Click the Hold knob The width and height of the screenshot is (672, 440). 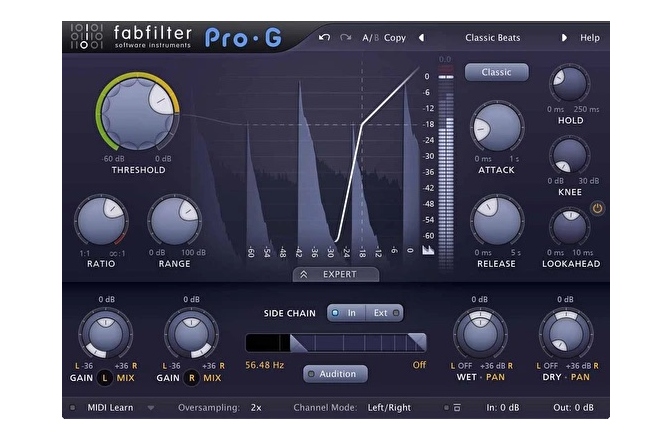pos(570,84)
